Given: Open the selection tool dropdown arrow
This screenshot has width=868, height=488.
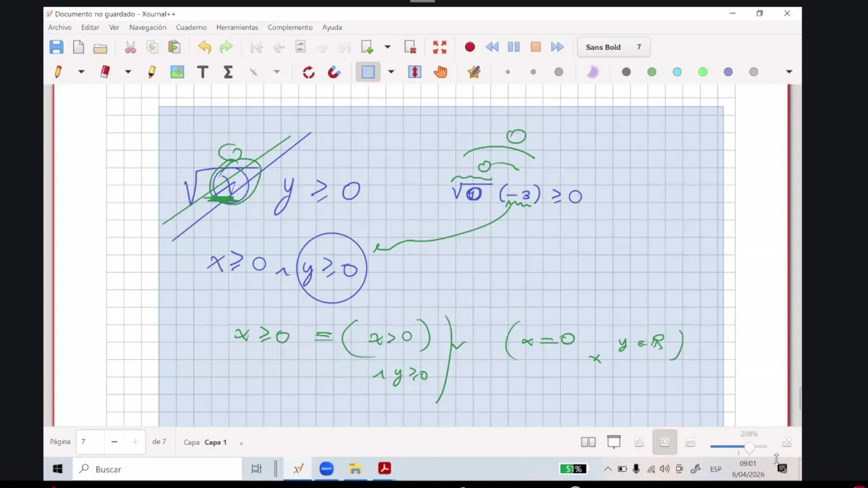Looking at the screenshot, I should (x=391, y=72).
